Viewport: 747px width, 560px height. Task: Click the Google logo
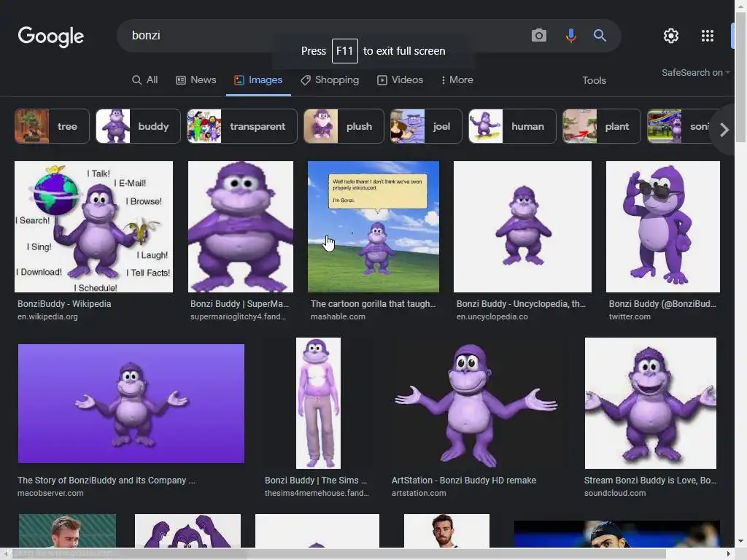51,36
